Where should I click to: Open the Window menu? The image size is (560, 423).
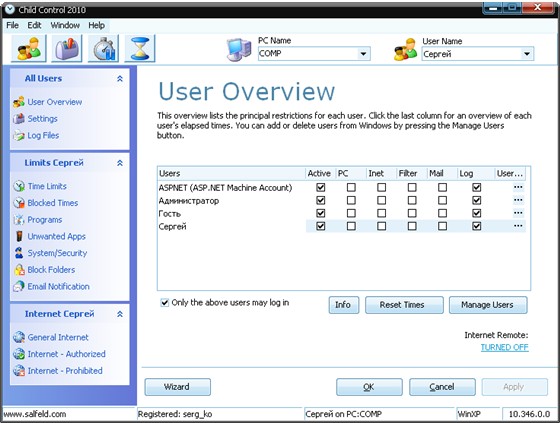(x=65, y=25)
